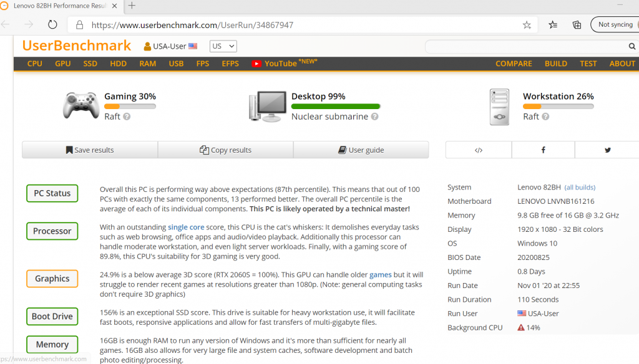Click the Desktop 99% progress bar

(336, 107)
